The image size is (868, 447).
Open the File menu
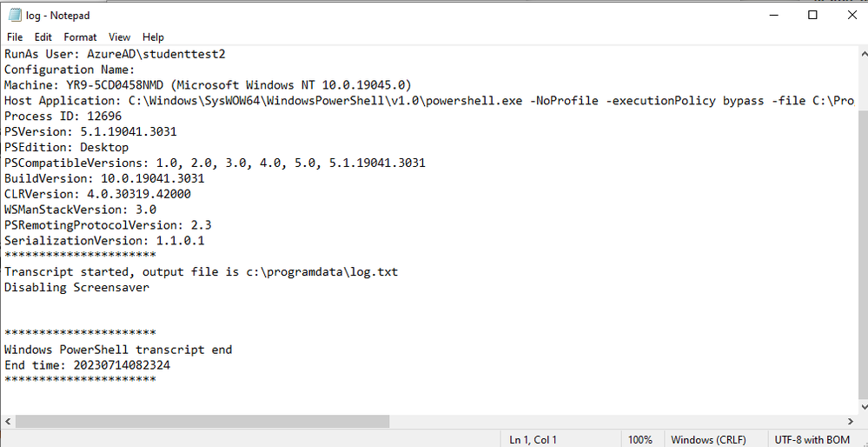coord(15,37)
